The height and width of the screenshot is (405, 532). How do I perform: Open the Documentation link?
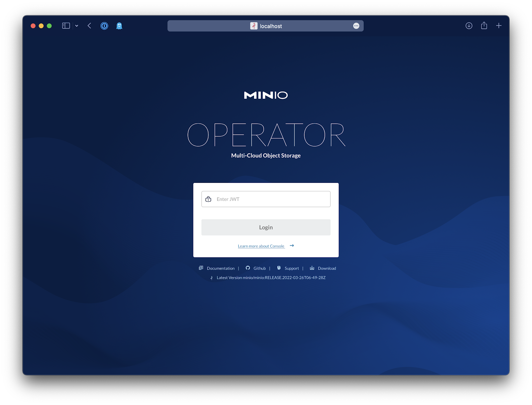click(221, 268)
